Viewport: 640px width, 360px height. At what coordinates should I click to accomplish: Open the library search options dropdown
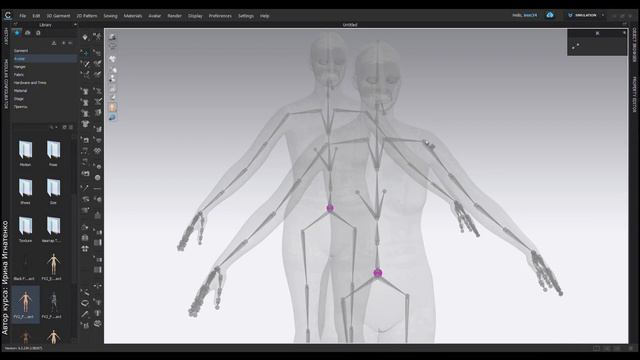[x=53, y=127]
